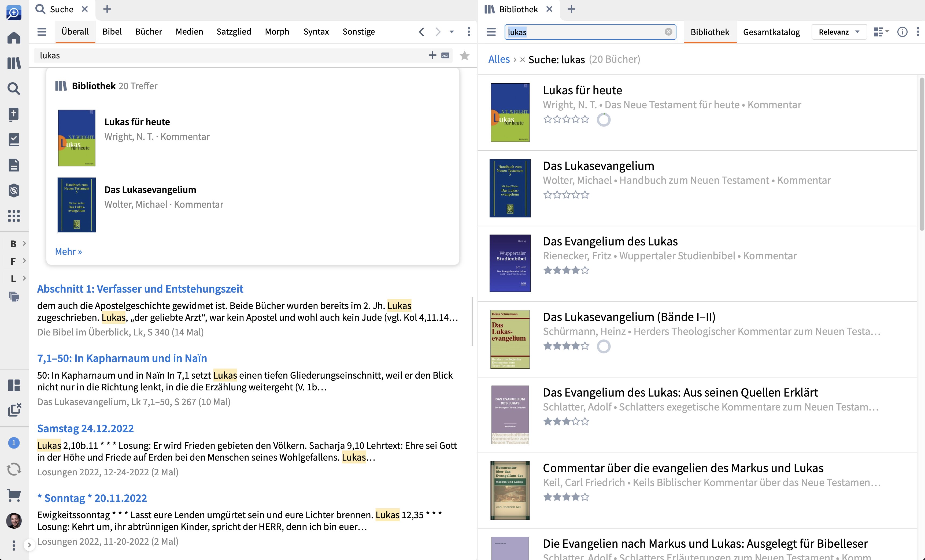The height and width of the screenshot is (560, 925).
Task: Open the Home icon in the sidebar
Action: point(14,38)
